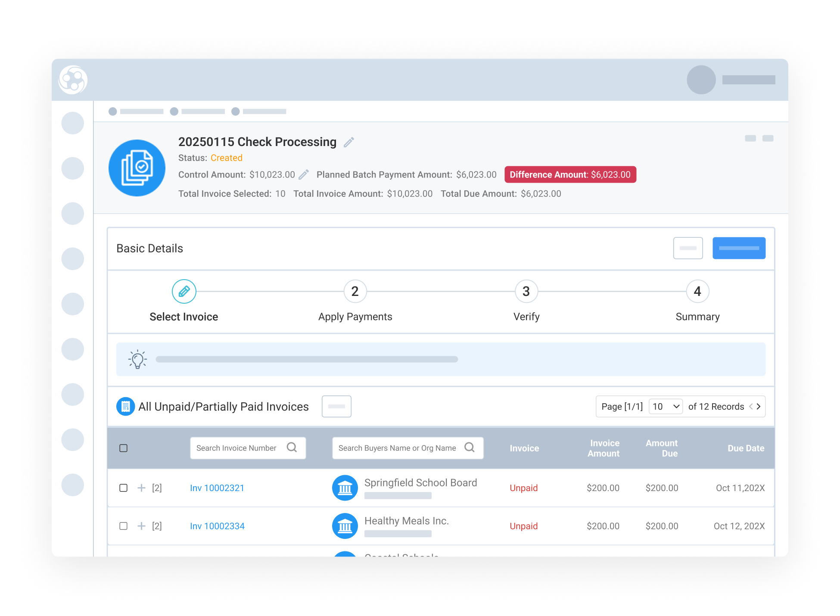
Task: Check the box for Inv 10002334
Action: (124, 526)
